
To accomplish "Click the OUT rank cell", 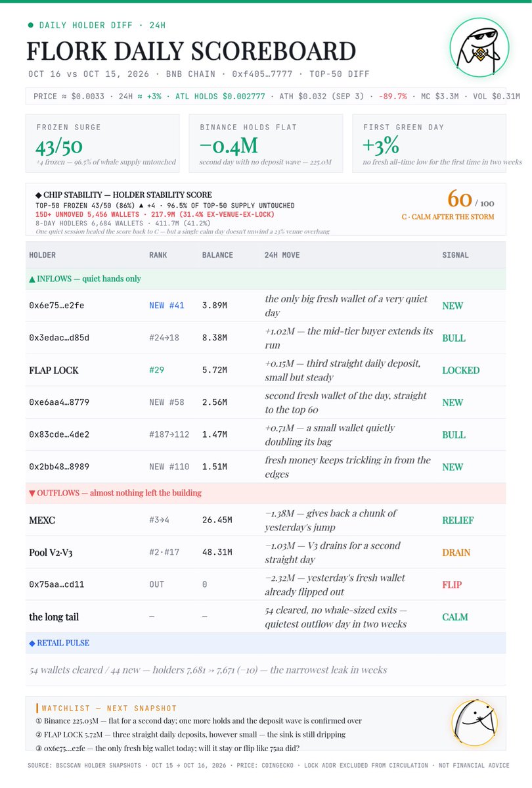I will click(157, 584).
